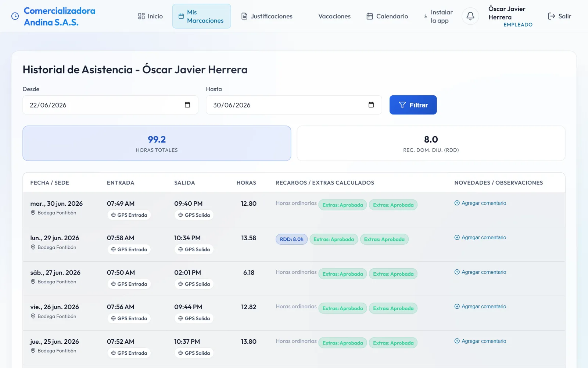Click the Desde date input field

(110, 105)
